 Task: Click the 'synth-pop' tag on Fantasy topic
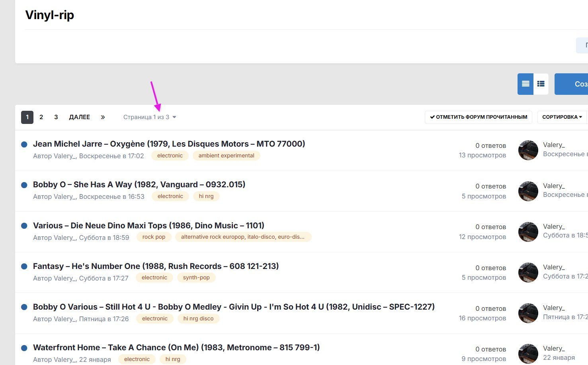(196, 278)
